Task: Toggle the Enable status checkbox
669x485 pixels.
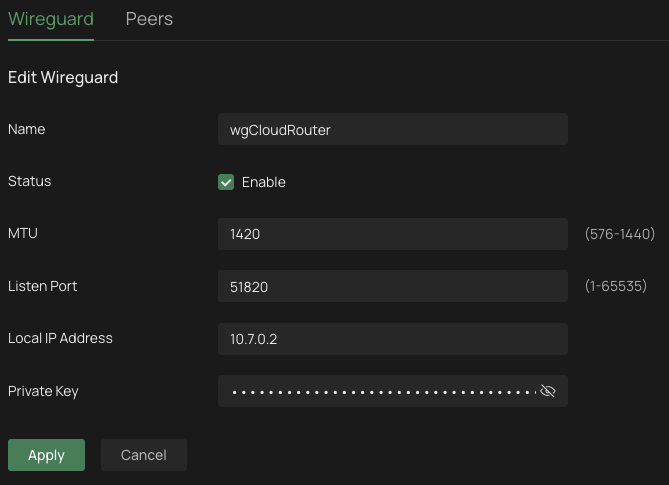Action: click(x=226, y=182)
